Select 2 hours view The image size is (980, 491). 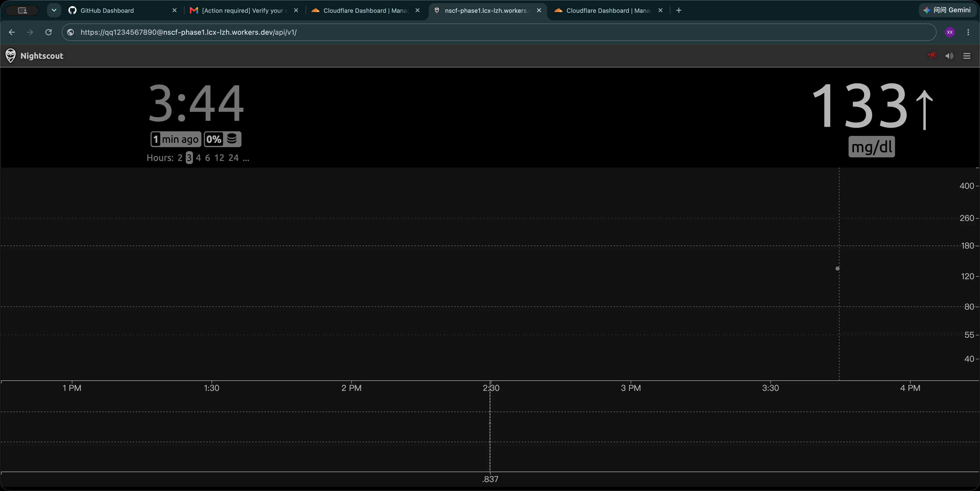[180, 158]
